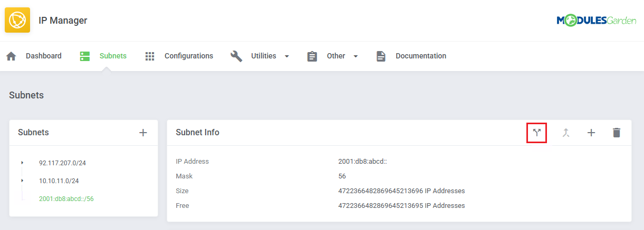Click the Utilities wrench icon

(x=236, y=56)
